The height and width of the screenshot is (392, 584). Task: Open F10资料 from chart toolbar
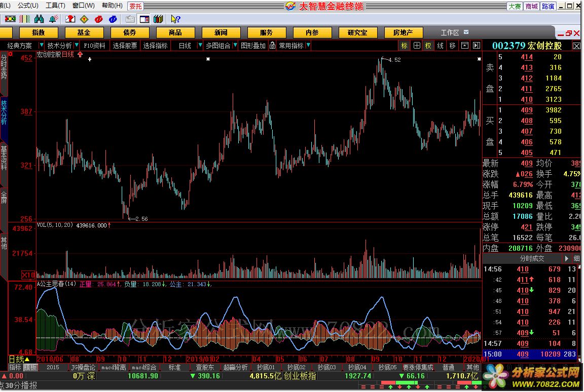pyautogui.click(x=94, y=46)
